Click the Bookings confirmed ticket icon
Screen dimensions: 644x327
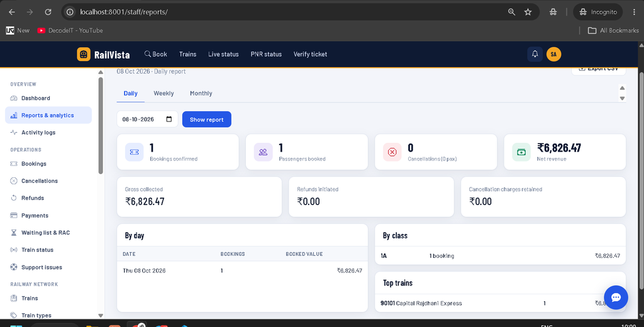135,152
